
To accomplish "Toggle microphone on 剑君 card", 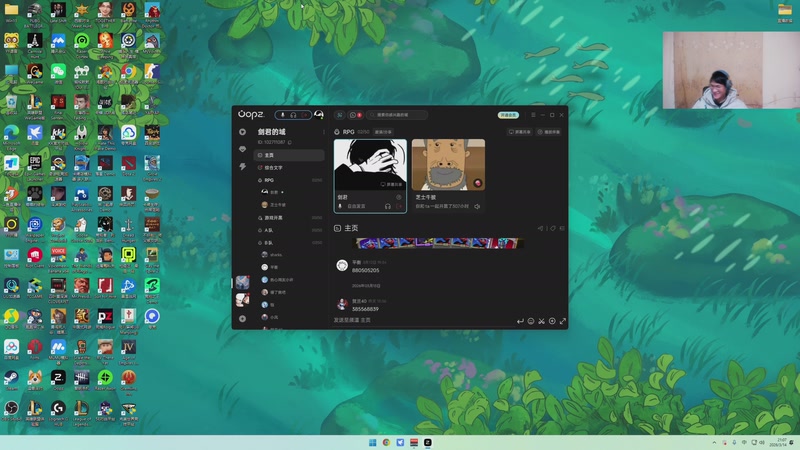I will [340, 206].
